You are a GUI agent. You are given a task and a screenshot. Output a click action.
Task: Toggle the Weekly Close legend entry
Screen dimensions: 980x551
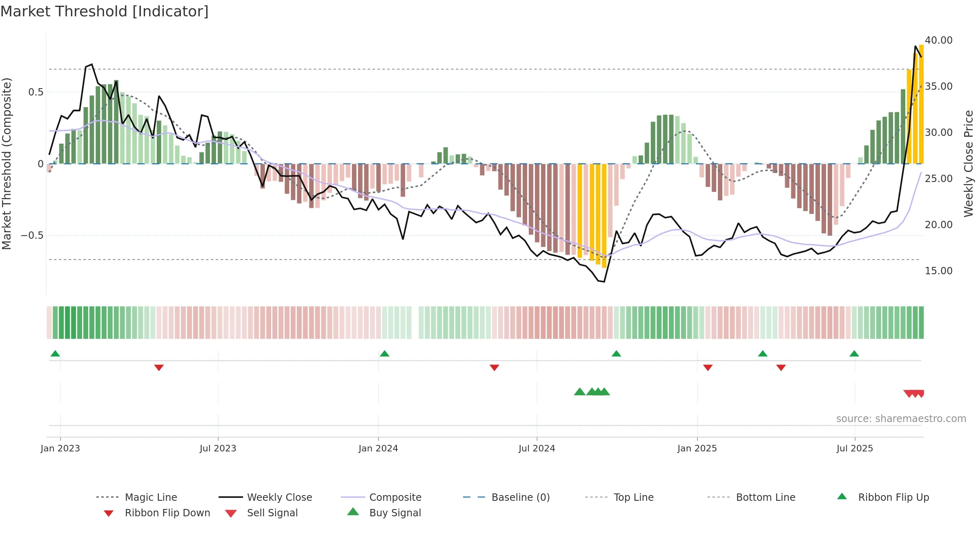point(265,497)
